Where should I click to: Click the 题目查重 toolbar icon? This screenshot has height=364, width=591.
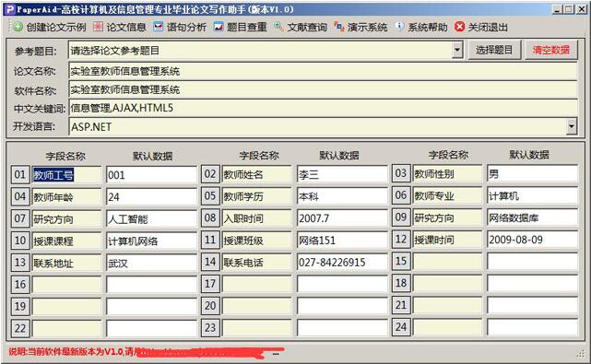(x=219, y=27)
